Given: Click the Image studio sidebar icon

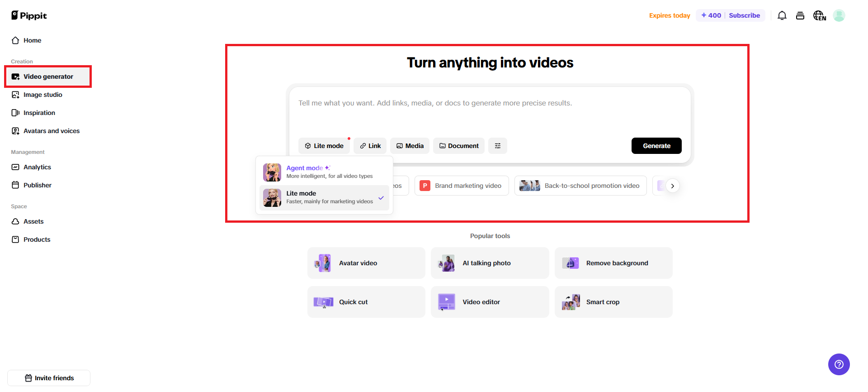Looking at the screenshot, I should click(15, 95).
